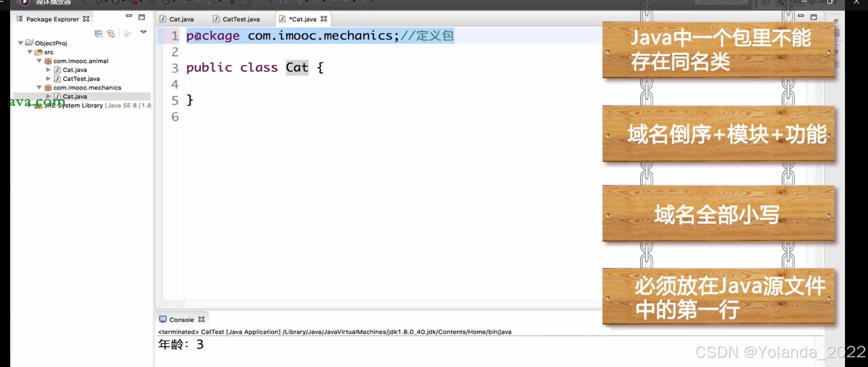Viewport: 868px width, 367px height.
Task: Expand Cat.java under com.imooc.animal
Action: (x=48, y=70)
